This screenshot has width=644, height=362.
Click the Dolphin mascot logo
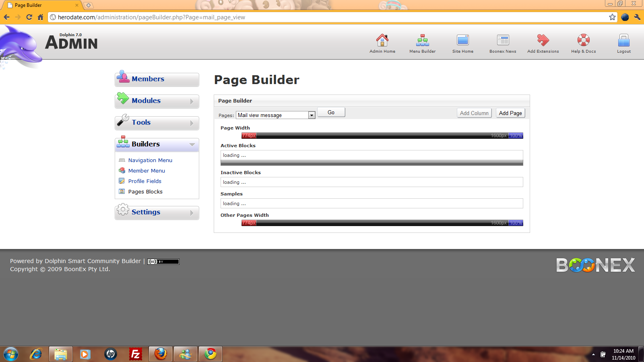tap(20, 46)
